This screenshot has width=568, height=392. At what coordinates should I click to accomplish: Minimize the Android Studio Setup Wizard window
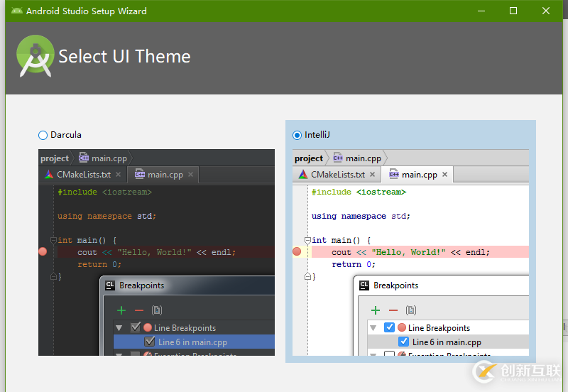click(481, 11)
